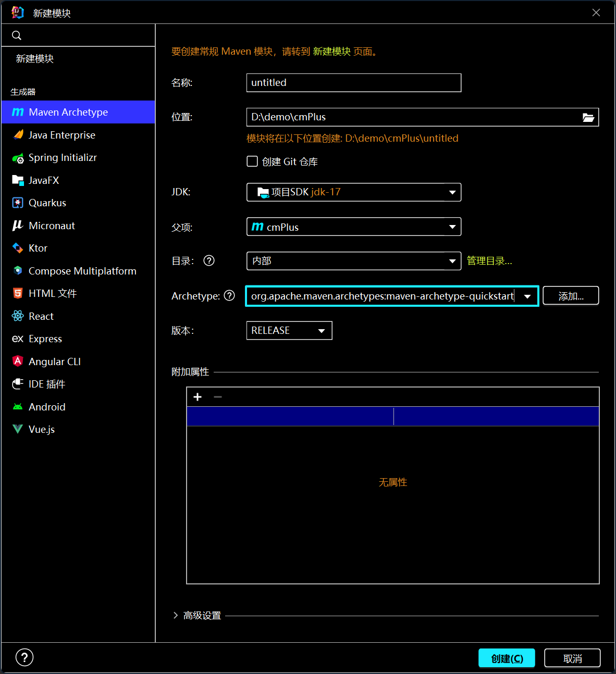Open the 父项 dropdown showing cmPlus
Screen dimensions: 616x674
click(354, 227)
